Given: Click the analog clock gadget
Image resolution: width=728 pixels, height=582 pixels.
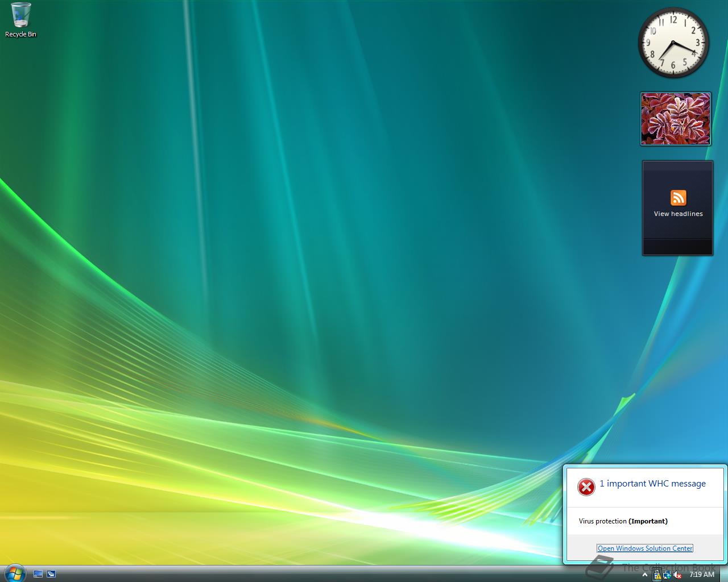Looking at the screenshot, I should (x=673, y=43).
